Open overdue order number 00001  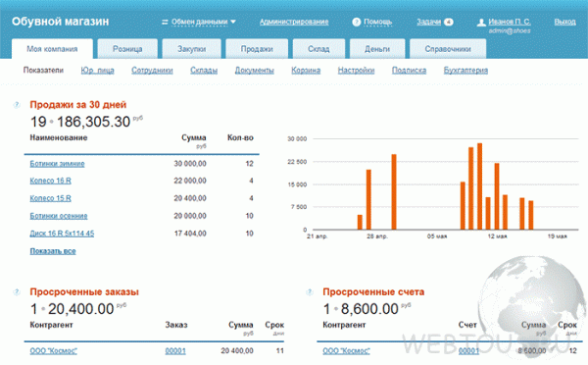click(x=175, y=350)
